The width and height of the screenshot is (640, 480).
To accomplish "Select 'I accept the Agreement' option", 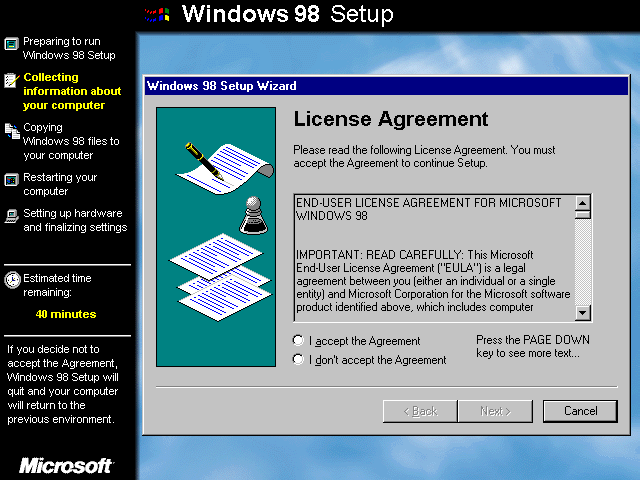I will (x=298, y=341).
